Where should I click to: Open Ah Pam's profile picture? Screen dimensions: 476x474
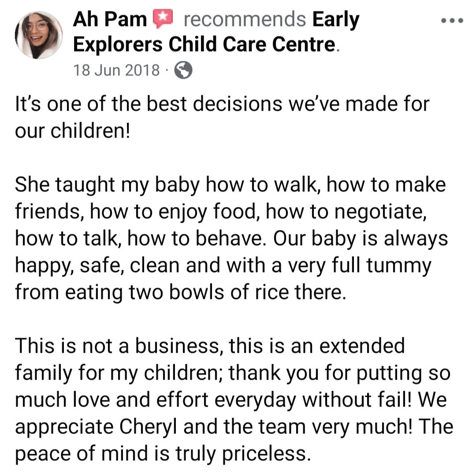(x=39, y=35)
